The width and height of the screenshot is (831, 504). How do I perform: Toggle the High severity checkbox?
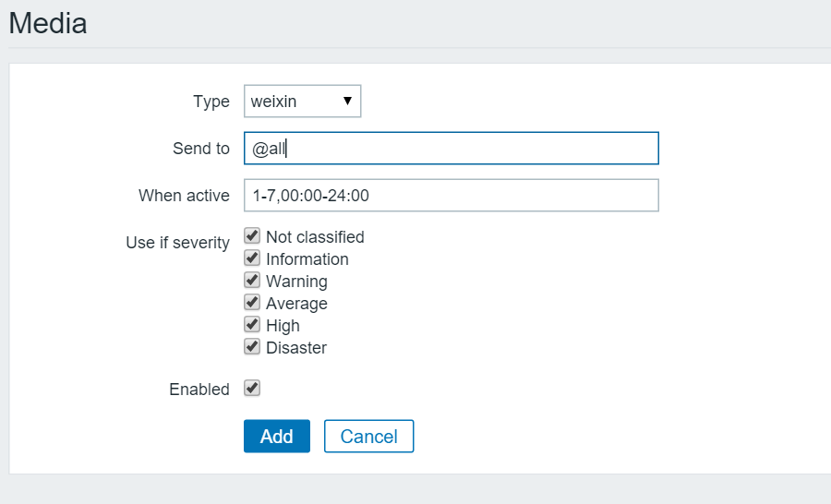tap(252, 325)
